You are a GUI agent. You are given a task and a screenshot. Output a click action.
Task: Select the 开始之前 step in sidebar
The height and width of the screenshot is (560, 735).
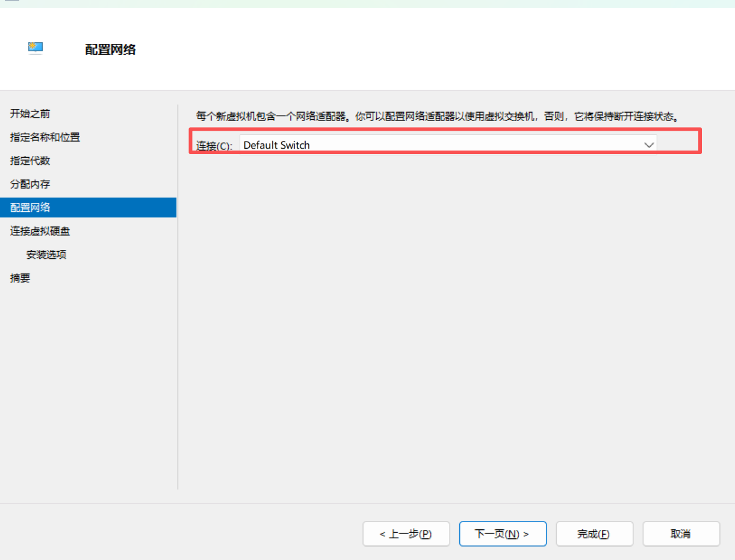point(30,114)
